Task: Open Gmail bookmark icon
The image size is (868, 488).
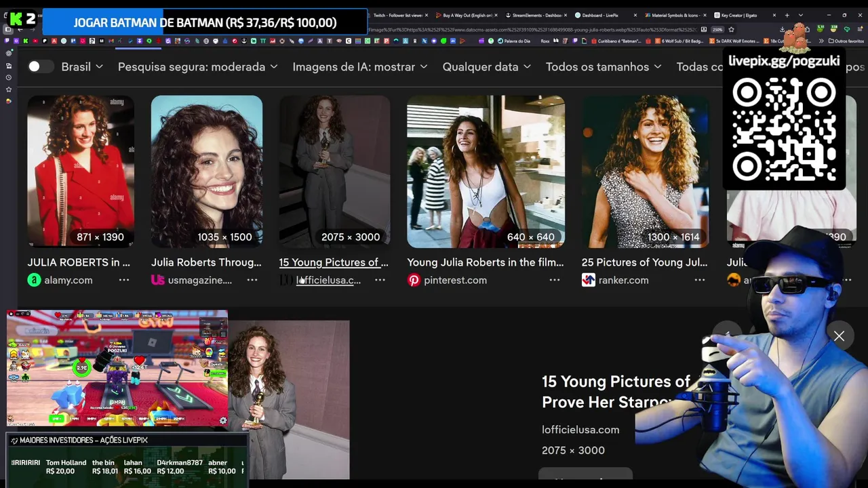Action: (x=111, y=41)
